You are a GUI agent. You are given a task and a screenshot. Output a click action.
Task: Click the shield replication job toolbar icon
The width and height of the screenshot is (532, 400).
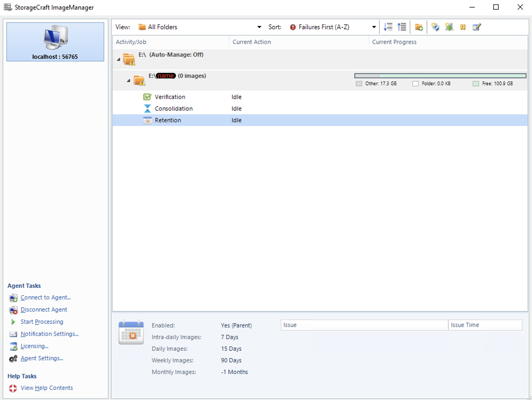[x=435, y=27]
